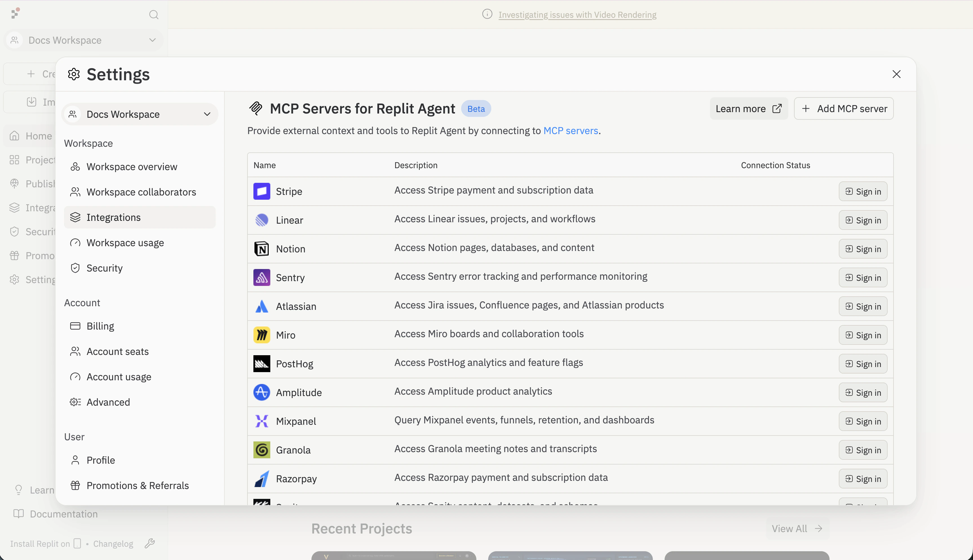The image size is (973, 560).
Task: Click the Sentry logo icon
Action: (262, 277)
